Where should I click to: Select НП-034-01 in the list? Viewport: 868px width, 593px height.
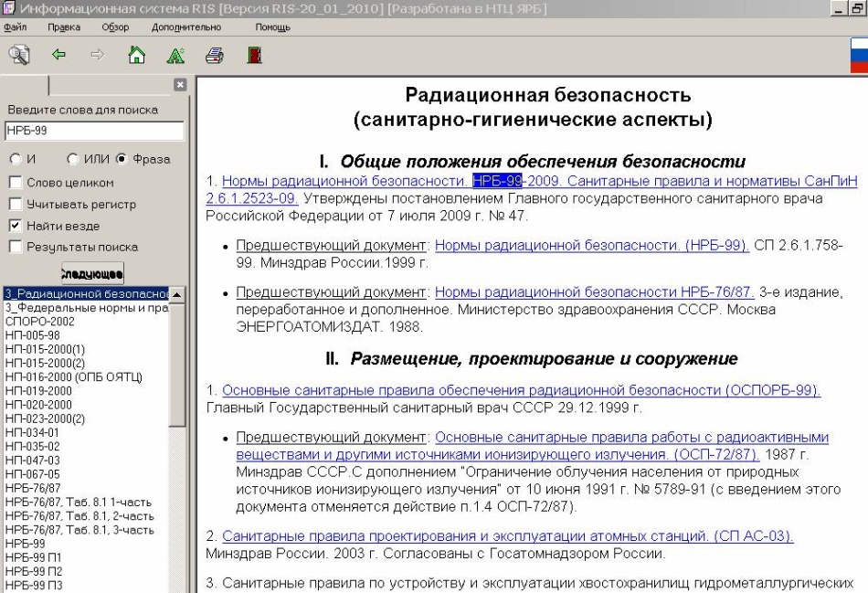coord(32,432)
